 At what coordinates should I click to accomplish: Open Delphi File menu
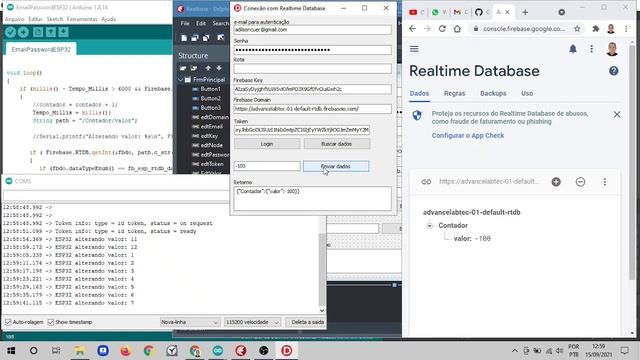(x=185, y=23)
